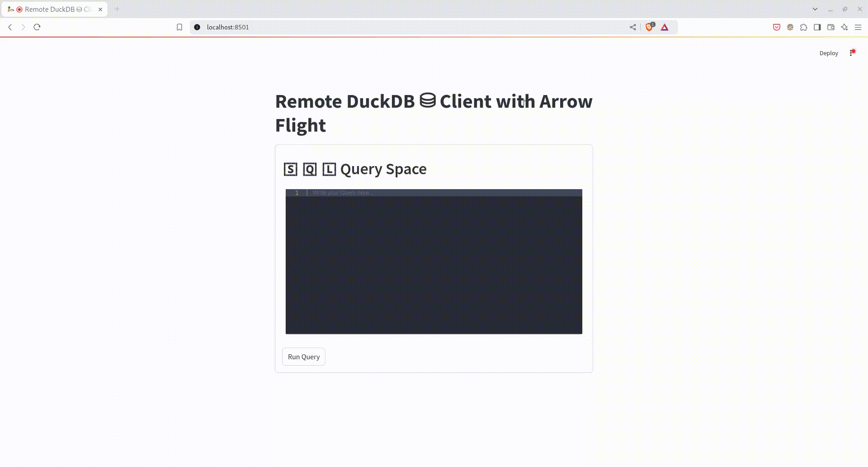This screenshot has height=467, width=868.
Task: Click line number 1 in editor gutter
Action: [297, 193]
